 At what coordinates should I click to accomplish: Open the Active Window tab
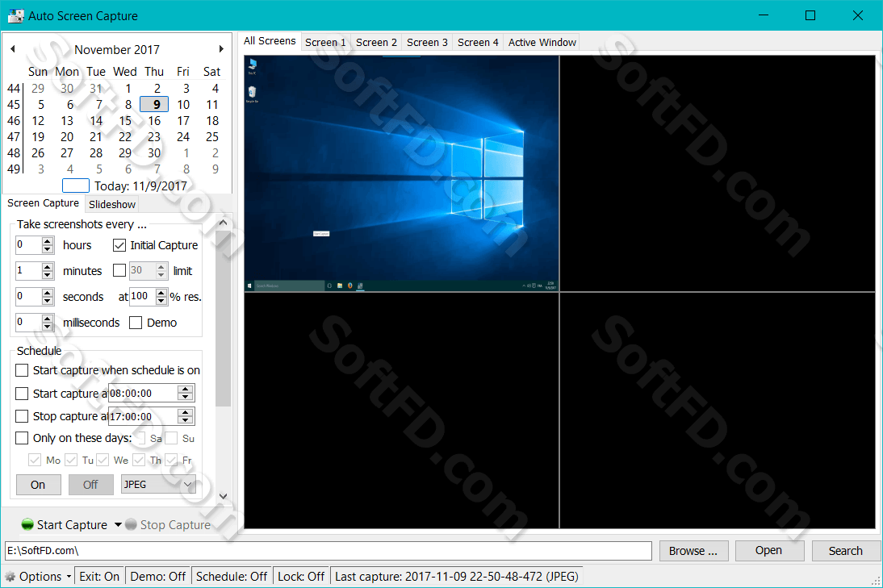pos(542,42)
